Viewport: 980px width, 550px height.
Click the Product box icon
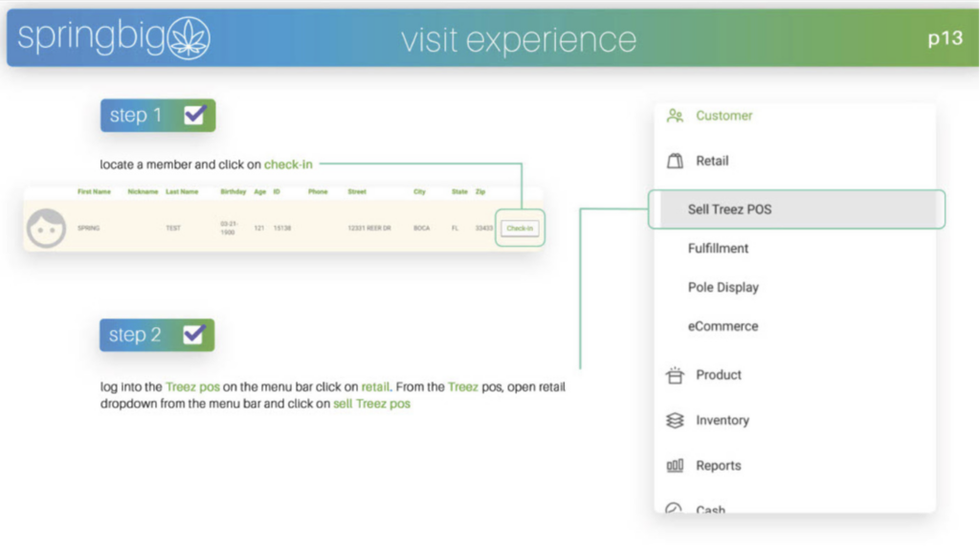(675, 375)
